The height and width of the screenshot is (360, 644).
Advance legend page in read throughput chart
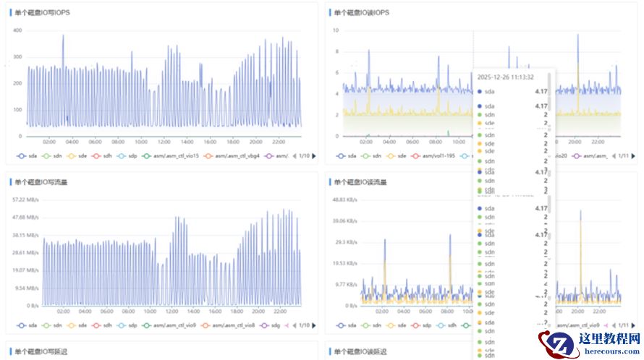pos(633,325)
